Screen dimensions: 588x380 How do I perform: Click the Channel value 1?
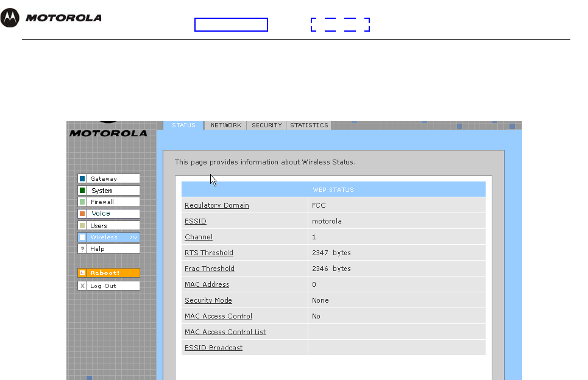tap(314, 237)
